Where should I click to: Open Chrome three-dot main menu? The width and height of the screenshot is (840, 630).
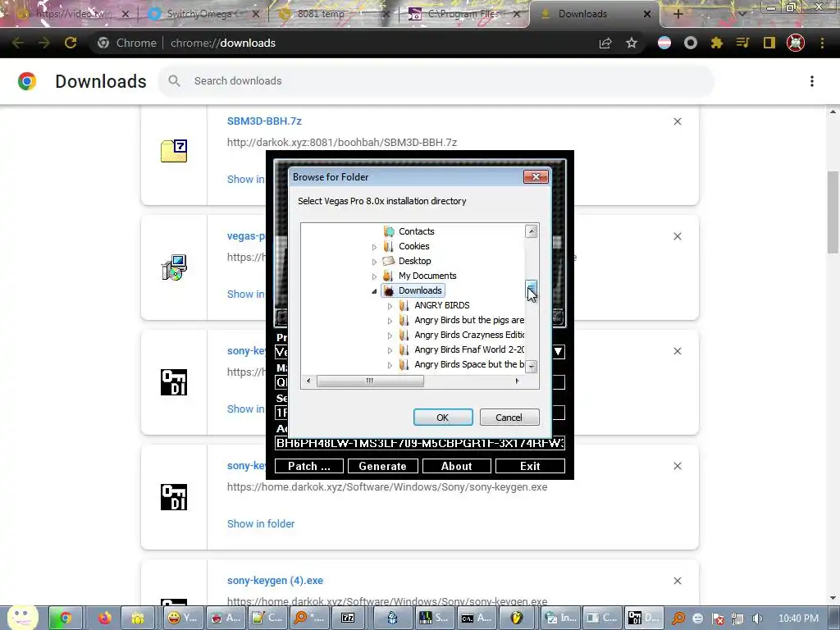click(822, 43)
